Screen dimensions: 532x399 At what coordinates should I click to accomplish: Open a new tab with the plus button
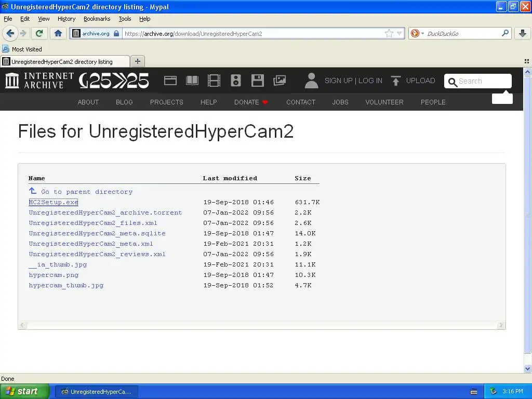coord(137,61)
